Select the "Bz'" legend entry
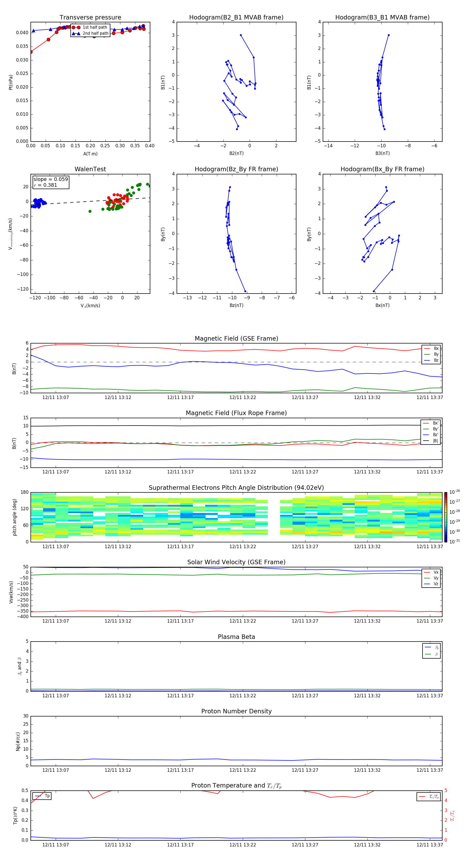Screen dimensions: 473x868 click(431, 435)
